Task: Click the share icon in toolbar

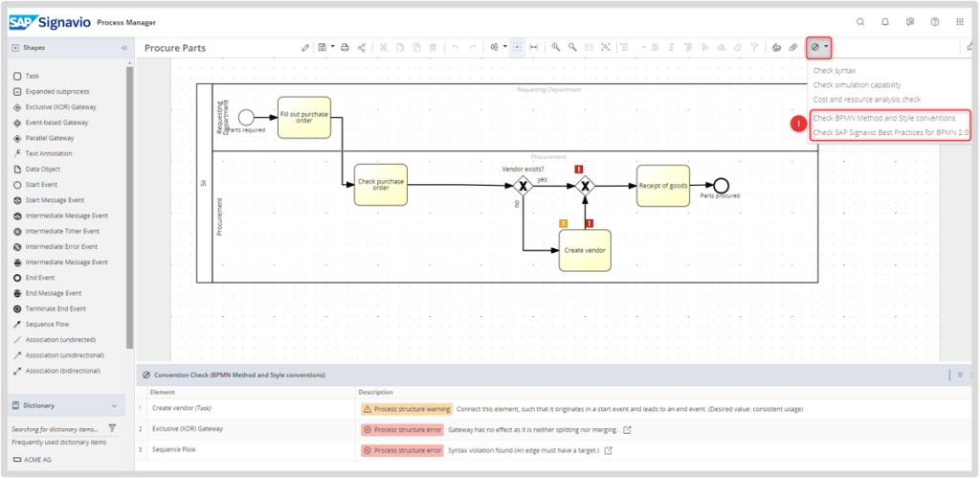Action: (361, 47)
